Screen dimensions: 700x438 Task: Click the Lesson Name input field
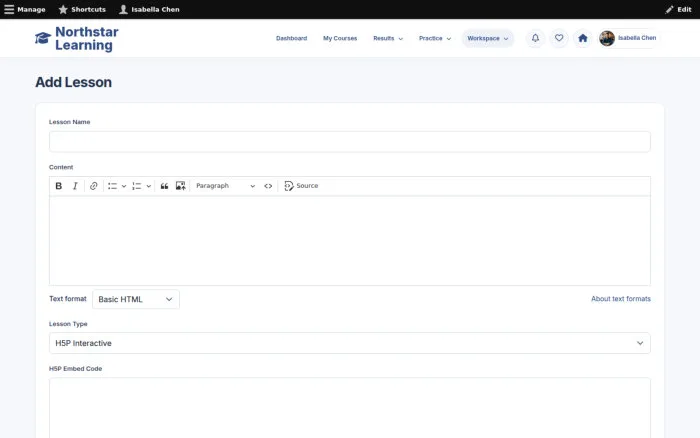click(350, 142)
